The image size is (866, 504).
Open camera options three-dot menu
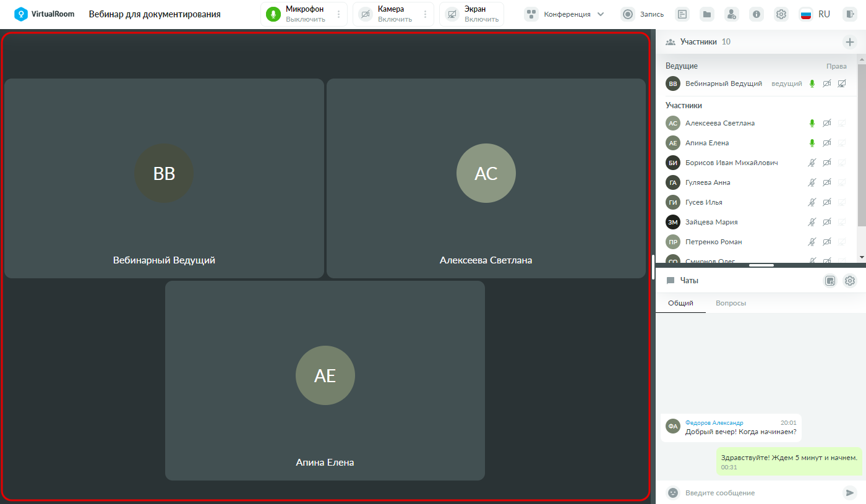point(425,14)
